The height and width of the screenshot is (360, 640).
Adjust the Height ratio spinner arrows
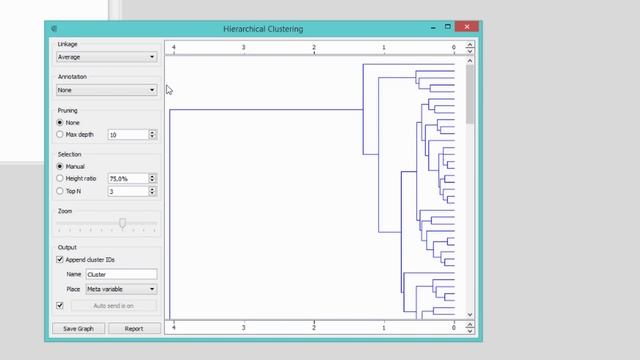152,178
